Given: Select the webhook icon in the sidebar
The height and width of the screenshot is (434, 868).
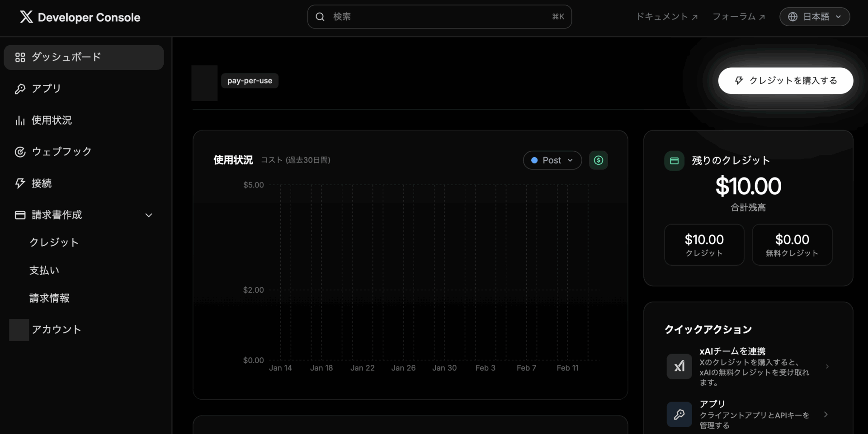Looking at the screenshot, I should [x=20, y=152].
